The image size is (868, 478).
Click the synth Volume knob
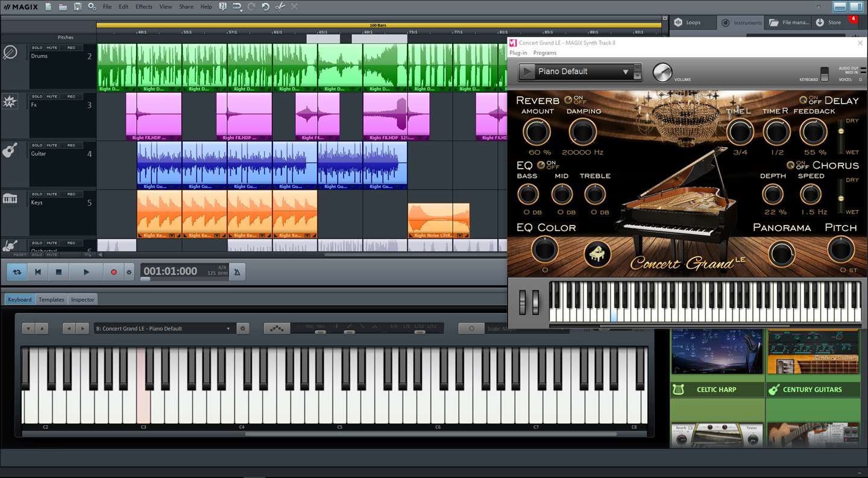(662, 72)
